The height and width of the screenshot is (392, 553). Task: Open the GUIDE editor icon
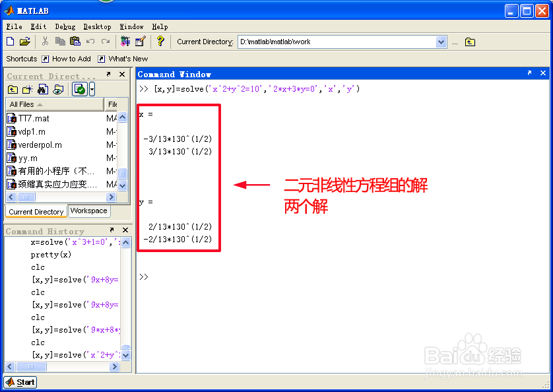click(141, 42)
